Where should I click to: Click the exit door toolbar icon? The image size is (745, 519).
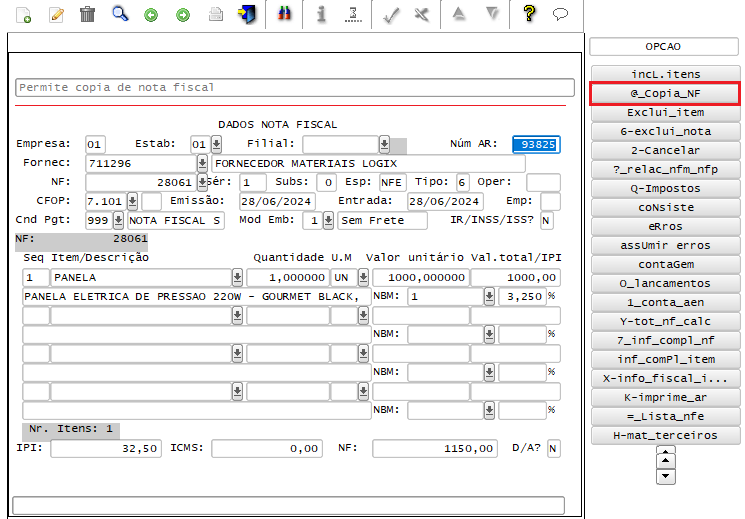click(247, 14)
